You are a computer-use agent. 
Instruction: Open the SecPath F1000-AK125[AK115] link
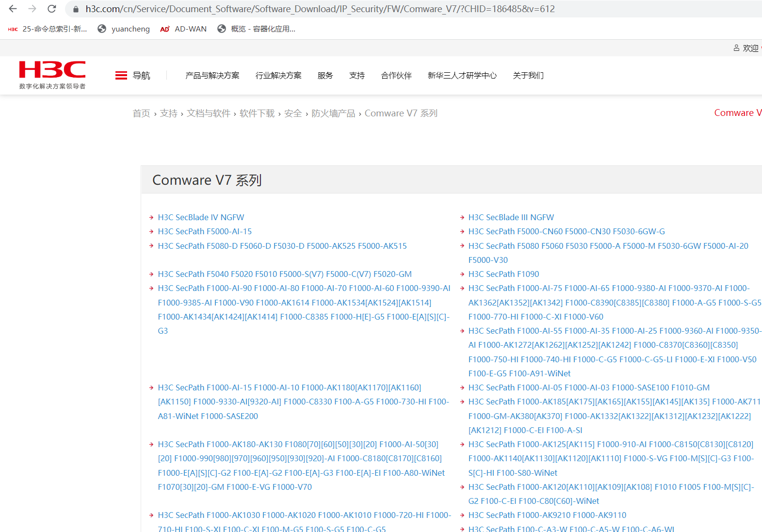(611, 458)
